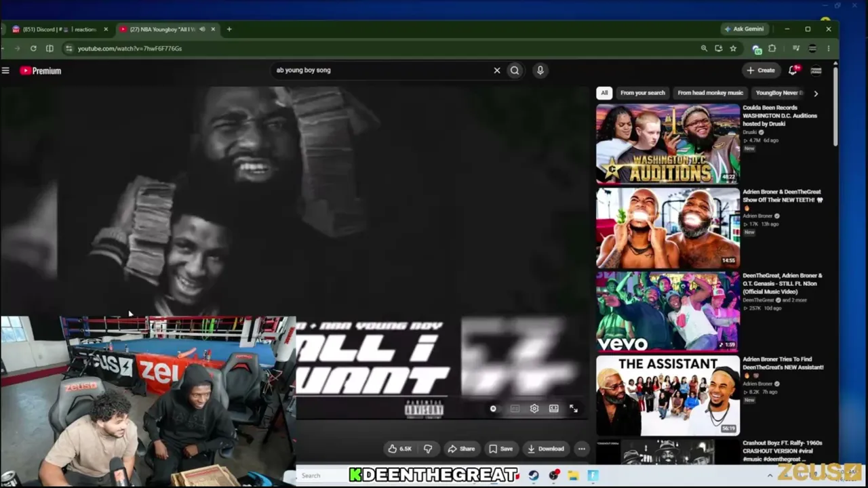Save the video to a playlist
This screenshot has height=488, width=868.
tap(501, 449)
